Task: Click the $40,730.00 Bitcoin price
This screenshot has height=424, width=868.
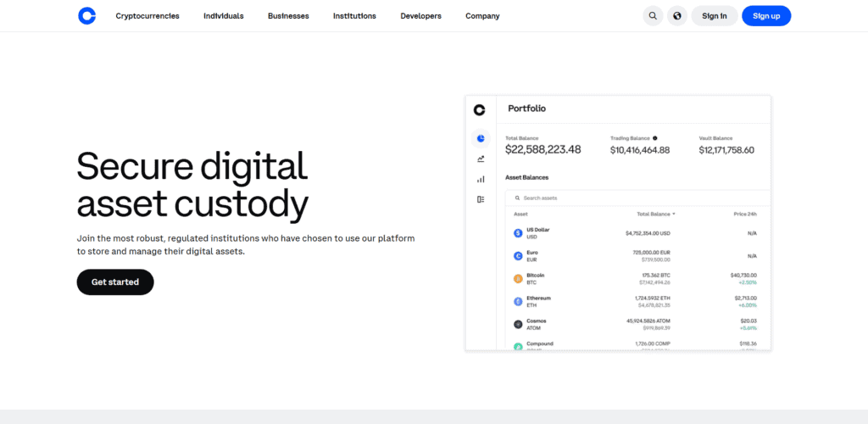Action: (743, 275)
